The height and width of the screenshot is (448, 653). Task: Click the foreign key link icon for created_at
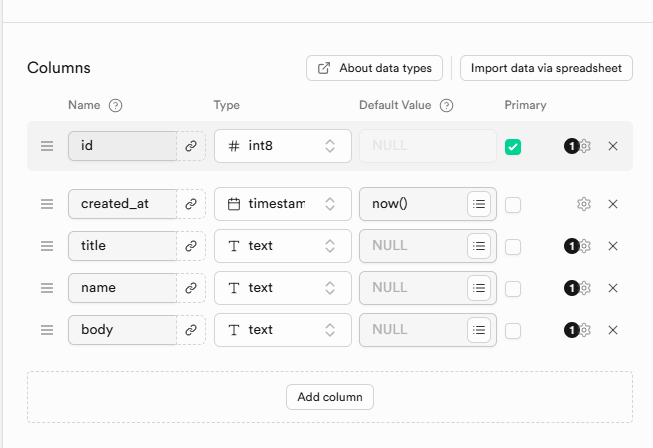191,204
